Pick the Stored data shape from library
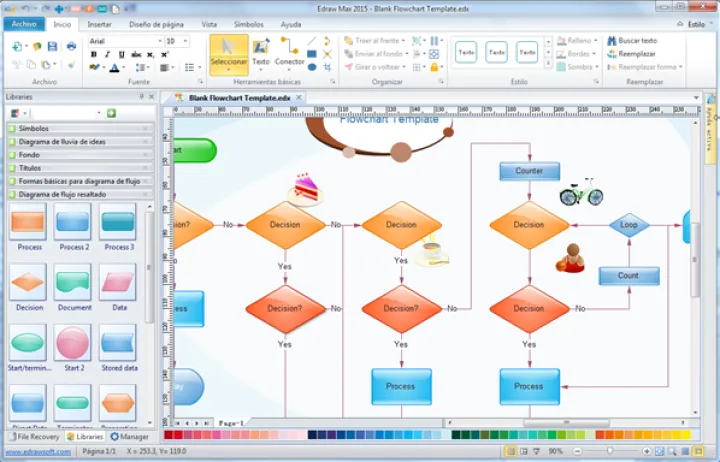The image size is (720, 462). point(119,345)
